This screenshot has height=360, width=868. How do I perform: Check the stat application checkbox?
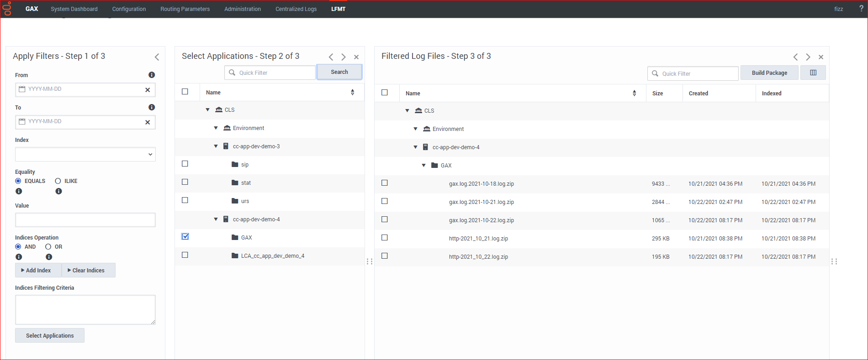click(185, 182)
